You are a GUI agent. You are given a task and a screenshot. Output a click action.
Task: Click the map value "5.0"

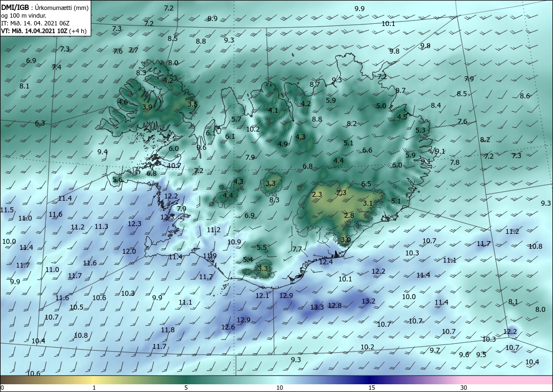[381, 106]
